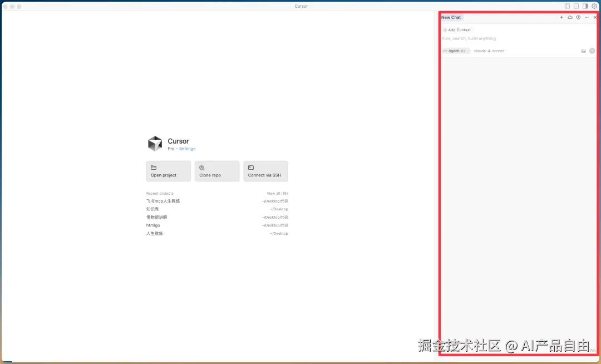
Task: Select the New Chat tab
Action: click(x=451, y=17)
